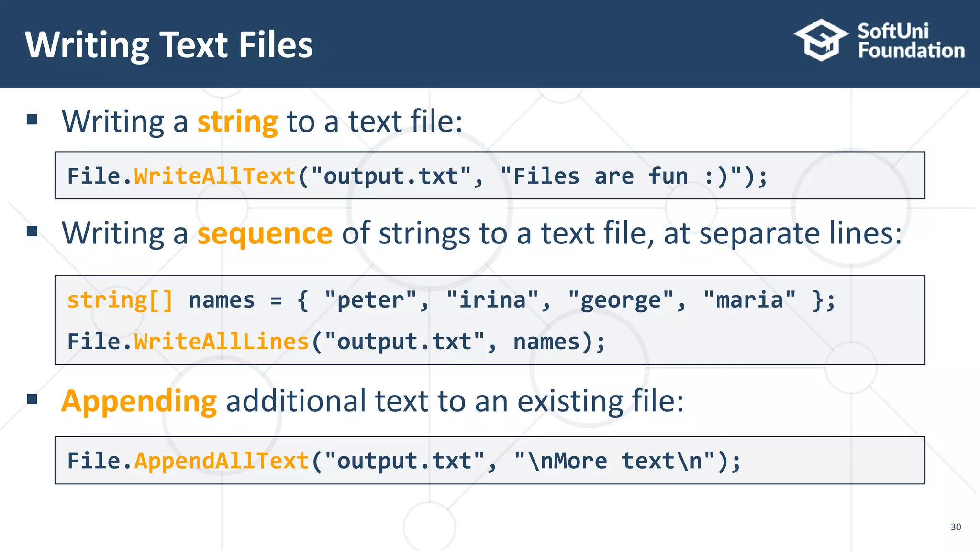980x551 pixels.
Task: Click the orange word 'Appending' in third bullet
Action: pos(139,401)
